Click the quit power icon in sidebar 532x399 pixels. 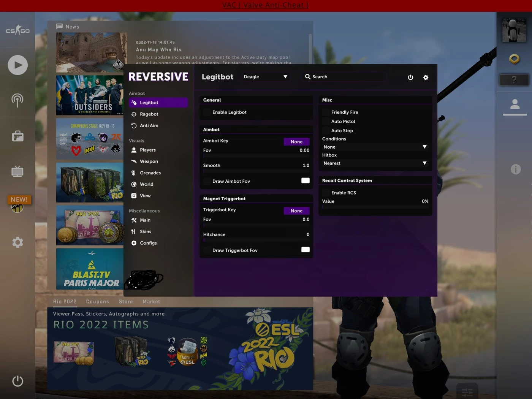tap(17, 381)
